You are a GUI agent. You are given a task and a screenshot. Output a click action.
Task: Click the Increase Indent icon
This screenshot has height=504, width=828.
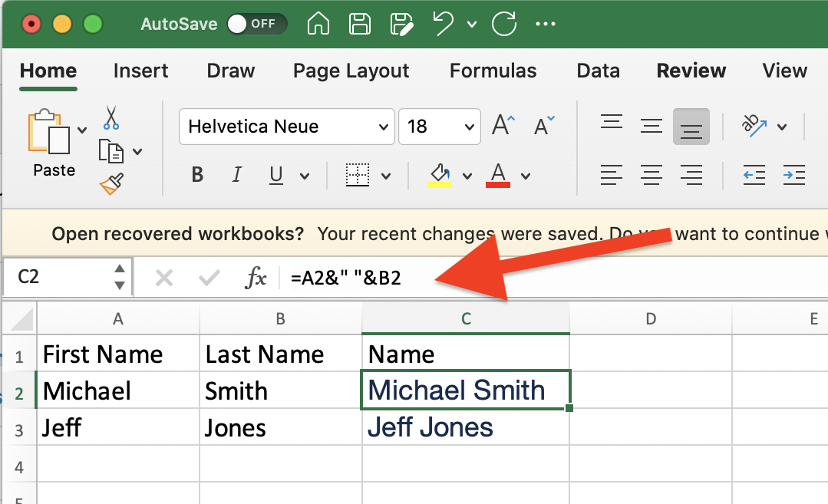pos(793,175)
